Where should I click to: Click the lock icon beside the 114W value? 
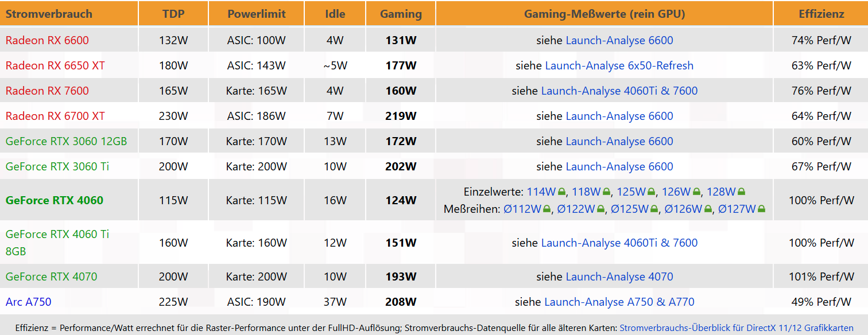(561, 192)
